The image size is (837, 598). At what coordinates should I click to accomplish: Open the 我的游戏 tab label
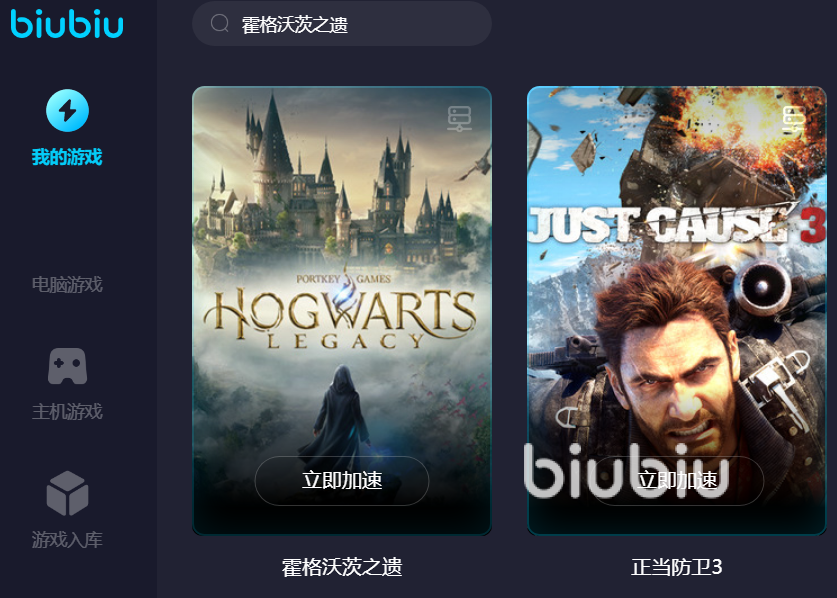click(67, 158)
